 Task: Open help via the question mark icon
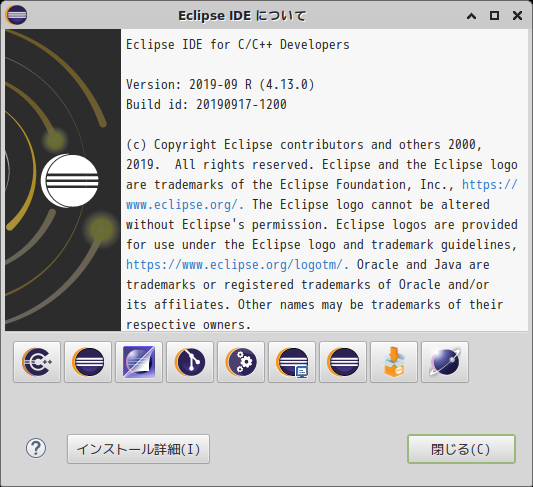(36, 449)
